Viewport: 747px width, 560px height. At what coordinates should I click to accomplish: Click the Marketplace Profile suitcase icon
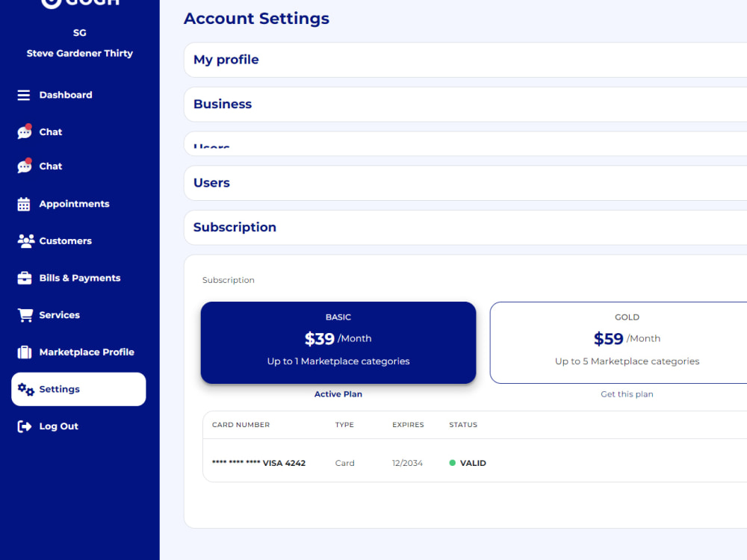(x=25, y=352)
